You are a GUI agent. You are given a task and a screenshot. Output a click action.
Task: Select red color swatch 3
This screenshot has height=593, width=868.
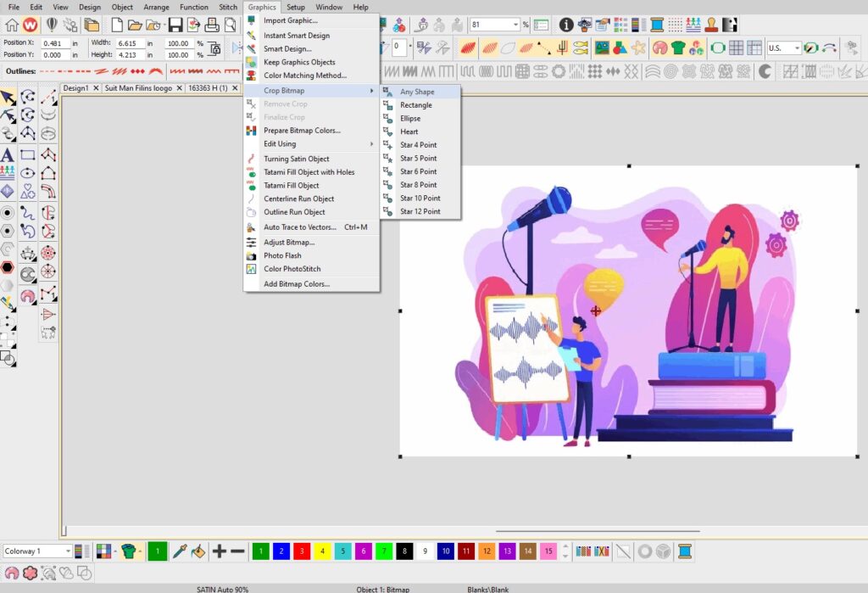pyautogui.click(x=302, y=551)
